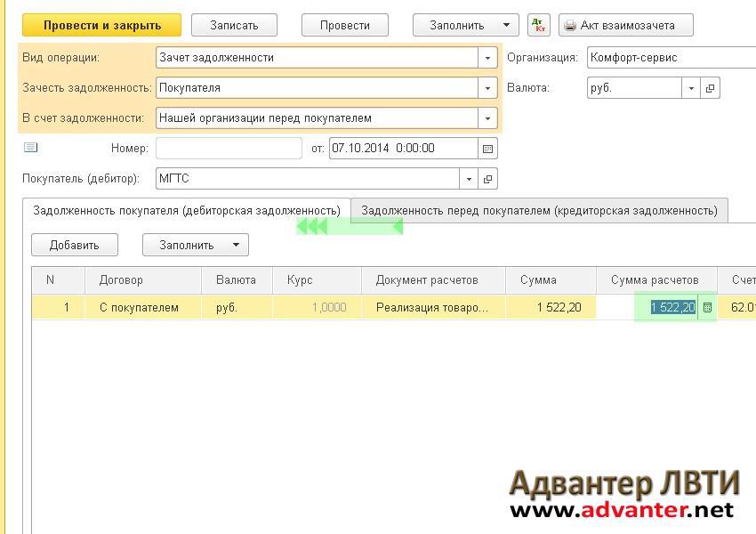The height and width of the screenshot is (534, 756).
Task: Expand the Покупатель (дебитор) dropdown
Action: coord(469,179)
